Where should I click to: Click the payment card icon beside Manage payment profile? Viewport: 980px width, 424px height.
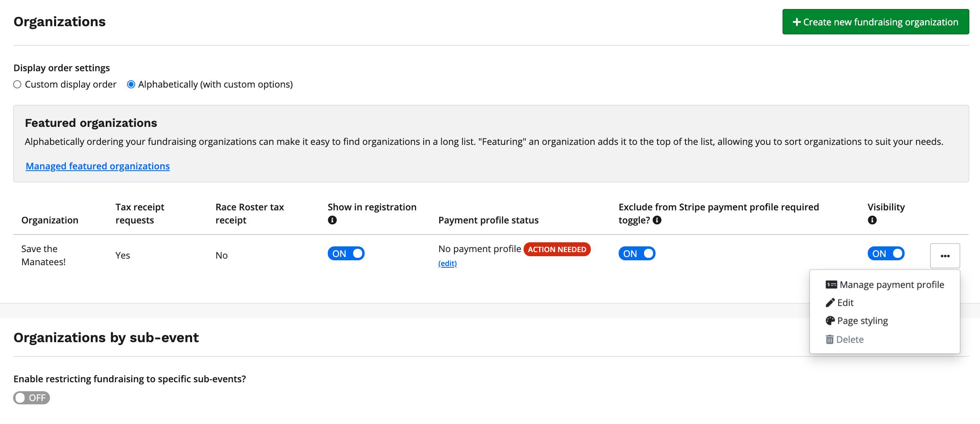coord(831,285)
